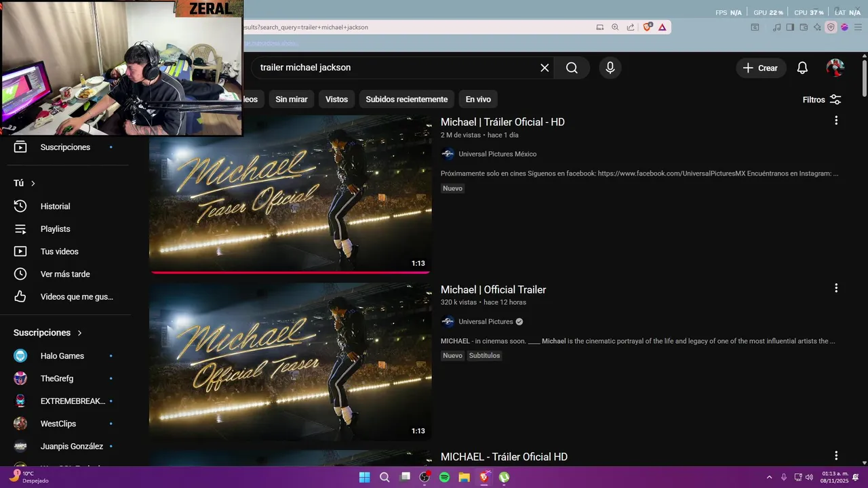Click the Subtítulos badge on Official Trailer
Screen dimensions: 868x488
[484, 356]
